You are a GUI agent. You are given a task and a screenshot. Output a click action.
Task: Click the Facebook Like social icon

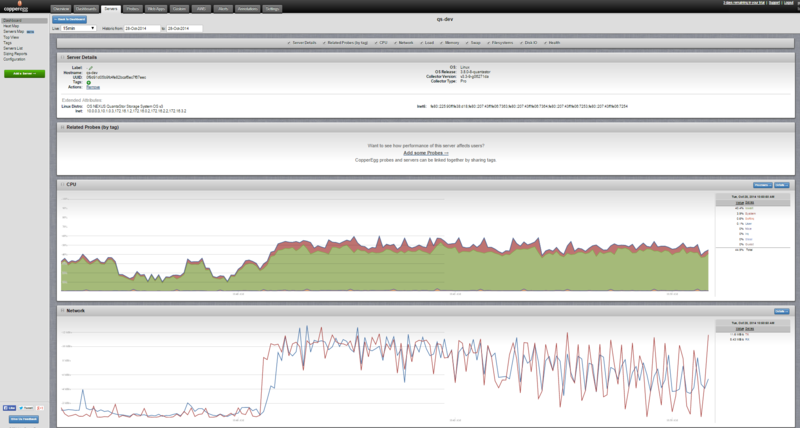pos(9,408)
